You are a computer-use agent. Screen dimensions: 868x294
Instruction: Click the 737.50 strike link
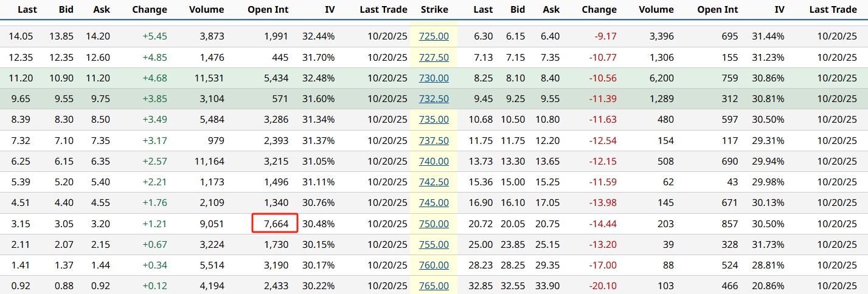click(434, 141)
